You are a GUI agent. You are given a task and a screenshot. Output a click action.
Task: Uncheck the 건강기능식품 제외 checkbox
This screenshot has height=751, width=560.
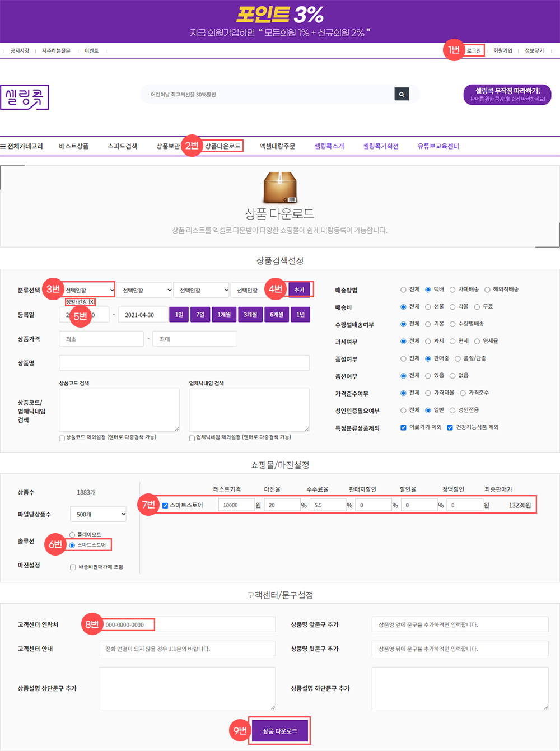(450, 427)
